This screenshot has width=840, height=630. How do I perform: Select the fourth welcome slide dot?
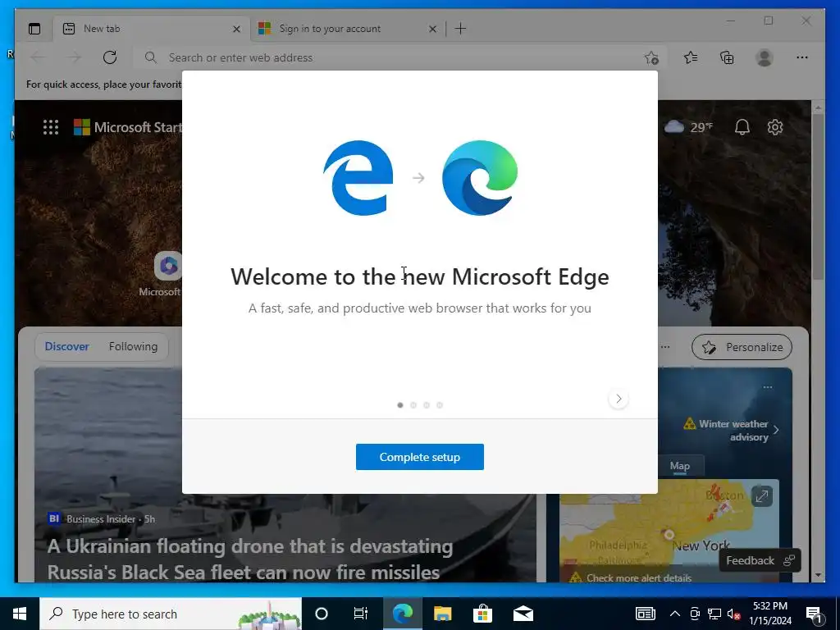pyautogui.click(x=440, y=405)
